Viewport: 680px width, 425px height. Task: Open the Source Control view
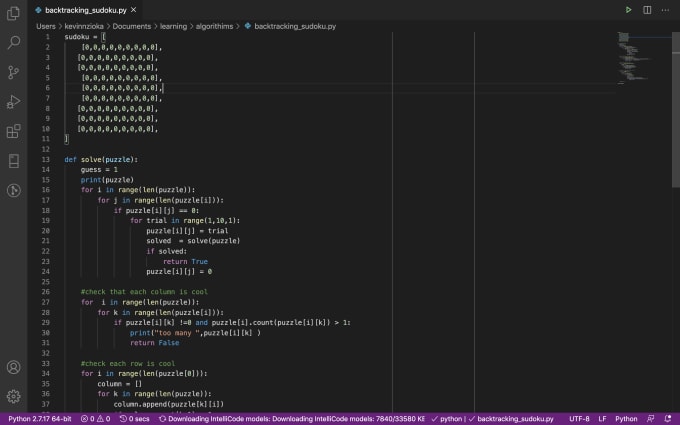(x=13, y=72)
